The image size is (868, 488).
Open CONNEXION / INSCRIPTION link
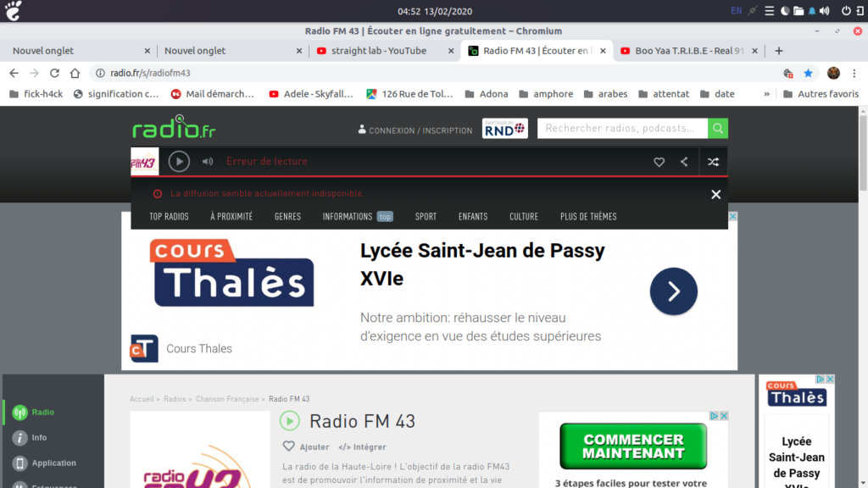[x=415, y=130]
